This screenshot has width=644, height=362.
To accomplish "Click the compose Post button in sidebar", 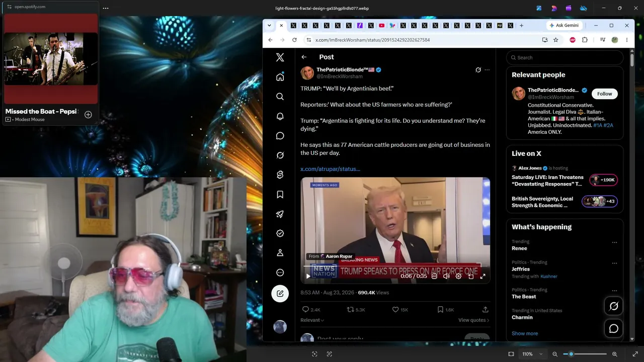I will 280,294.
